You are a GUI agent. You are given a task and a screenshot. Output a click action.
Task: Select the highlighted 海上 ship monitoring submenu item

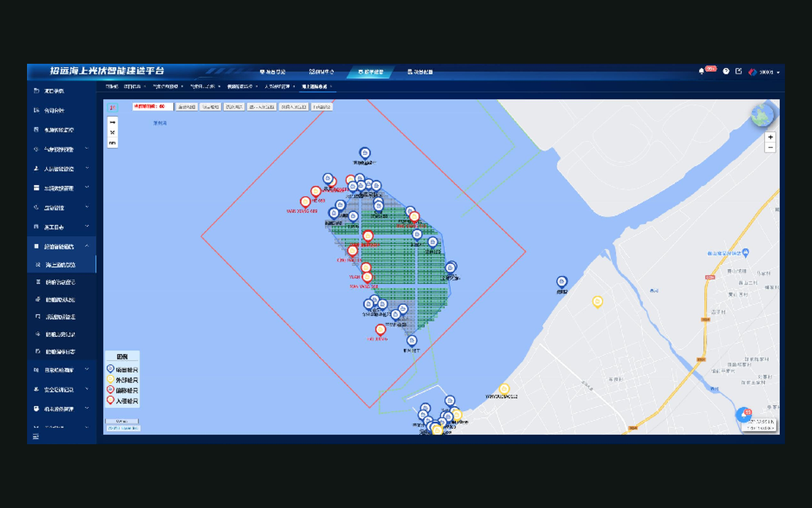tap(61, 265)
